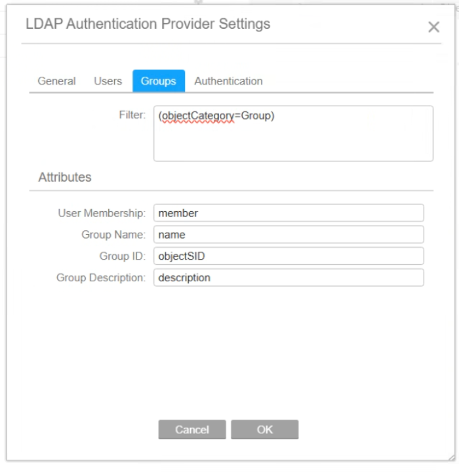This screenshot has width=459, height=476.
Task: Open the Users tab
Action: pos(108,81)
